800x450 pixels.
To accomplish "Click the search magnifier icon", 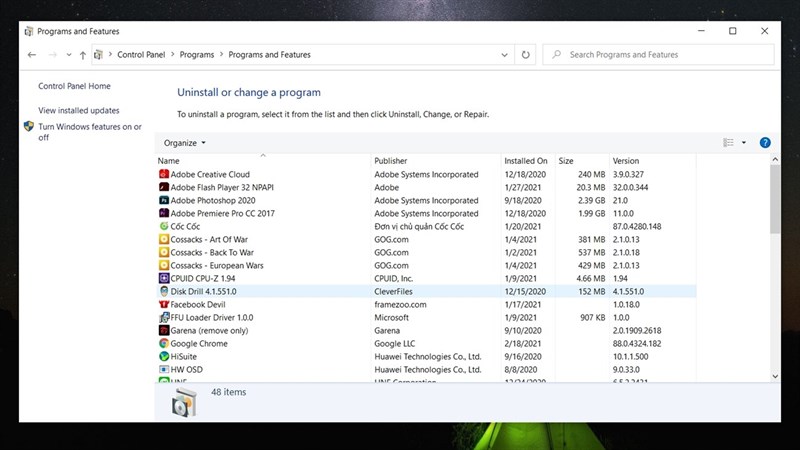I will [557, 54].
